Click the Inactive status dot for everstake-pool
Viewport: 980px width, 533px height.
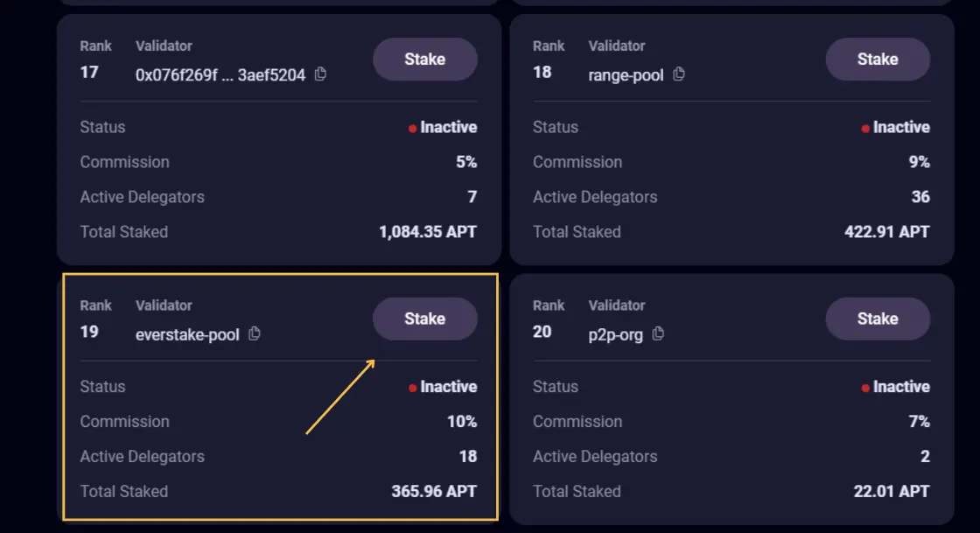(411, 386)
